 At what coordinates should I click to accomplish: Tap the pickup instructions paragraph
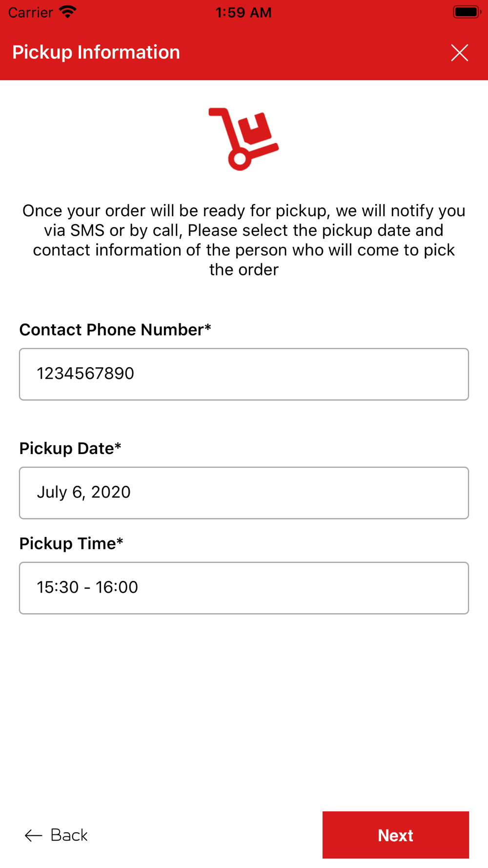click(x=244, y=240)
